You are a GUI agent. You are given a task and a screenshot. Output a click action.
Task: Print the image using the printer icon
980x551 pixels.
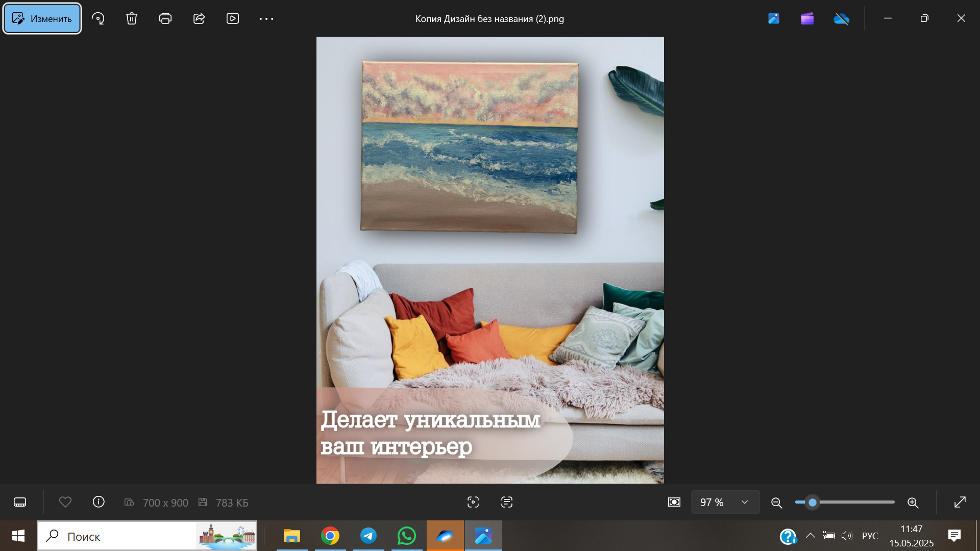point(165,19)
